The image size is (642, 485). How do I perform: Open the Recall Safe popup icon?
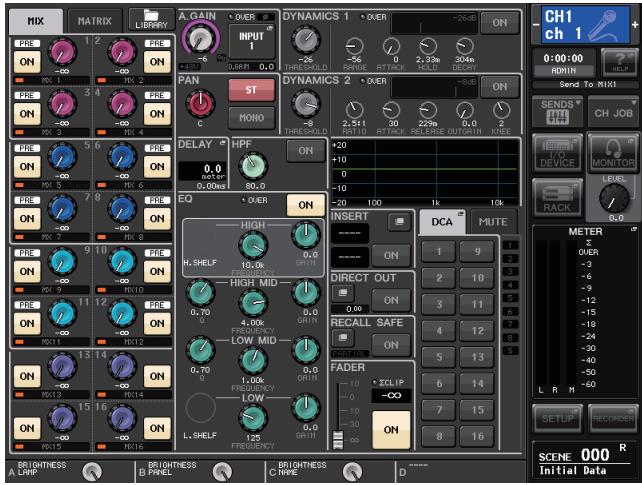[343, 338]
